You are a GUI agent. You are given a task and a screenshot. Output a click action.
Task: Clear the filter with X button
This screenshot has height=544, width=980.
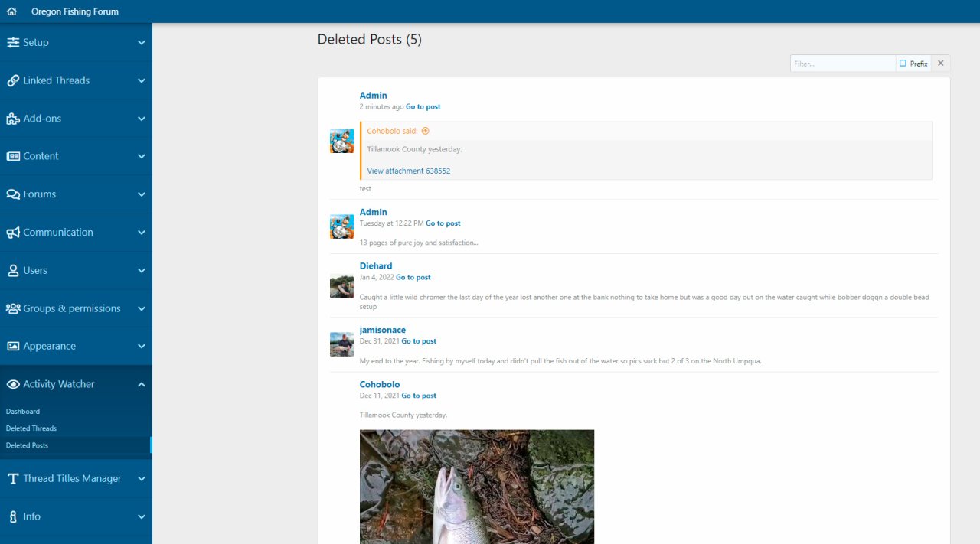pyautogui.click(x=941, y=64)
